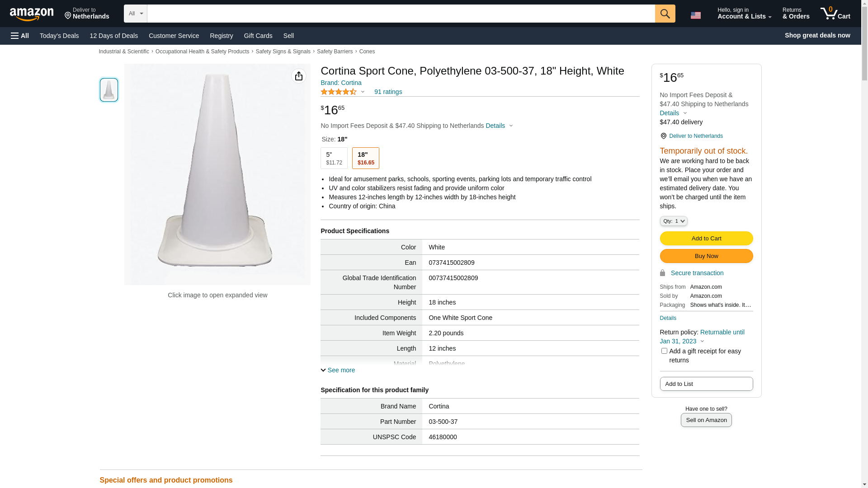The height and width of the screenshot is (488, 868).
Task: Click the white cone thumbnail image
Action: [x=108, y=90]
